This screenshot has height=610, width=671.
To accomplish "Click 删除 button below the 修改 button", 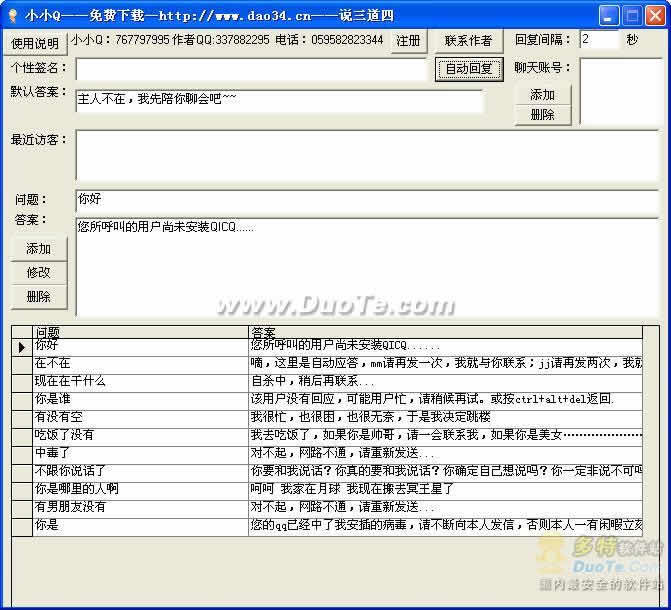I will pos(38,297).
